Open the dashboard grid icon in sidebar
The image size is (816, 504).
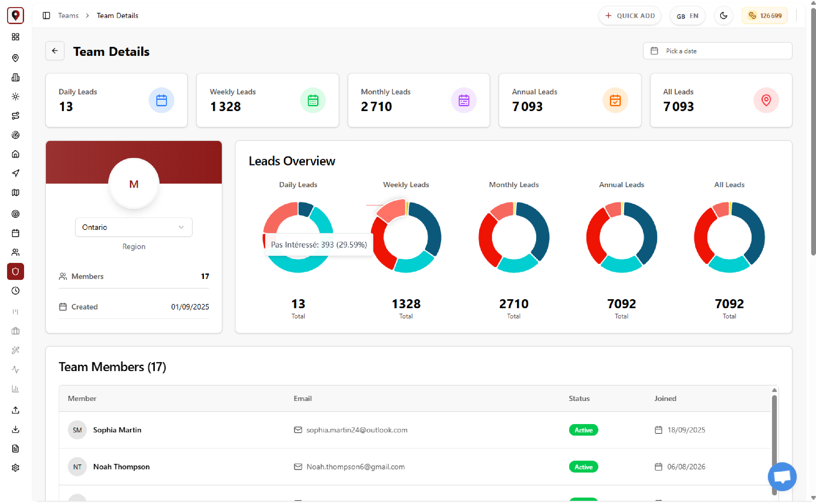pyautogui.click(x=15, y=37)
